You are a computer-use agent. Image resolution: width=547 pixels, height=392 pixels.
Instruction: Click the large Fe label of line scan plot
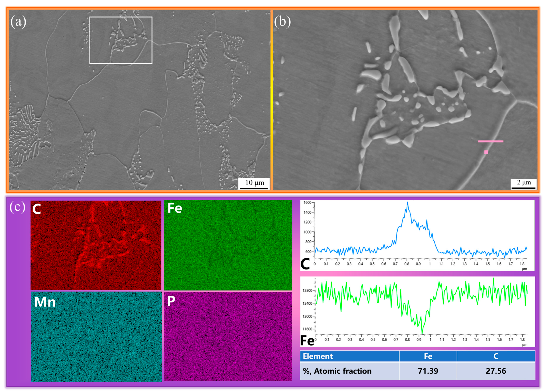click(307, 341)
